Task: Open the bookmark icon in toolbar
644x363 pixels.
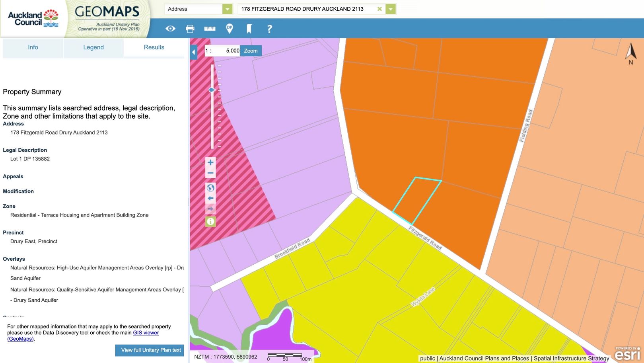Action: coord(249,29)
